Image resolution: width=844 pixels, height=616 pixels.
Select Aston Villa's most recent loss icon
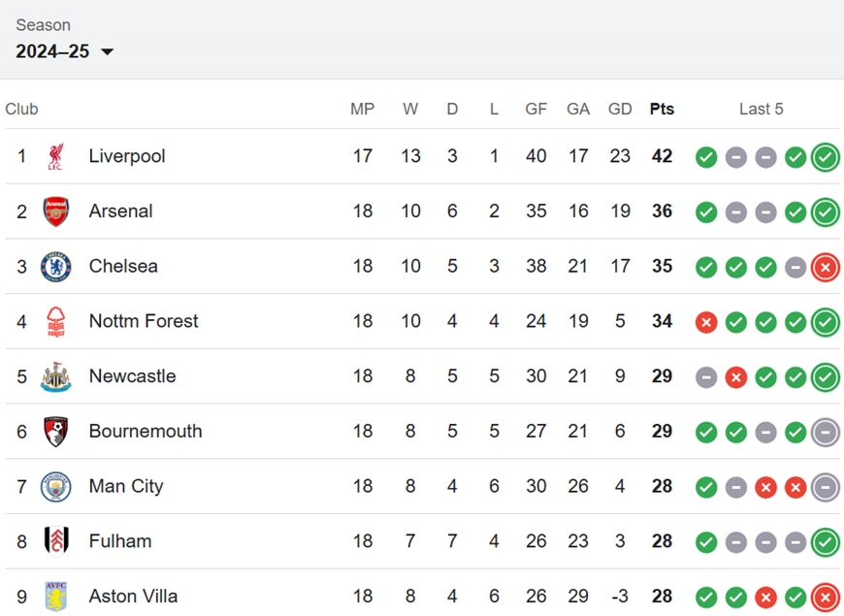click(826, 598)
